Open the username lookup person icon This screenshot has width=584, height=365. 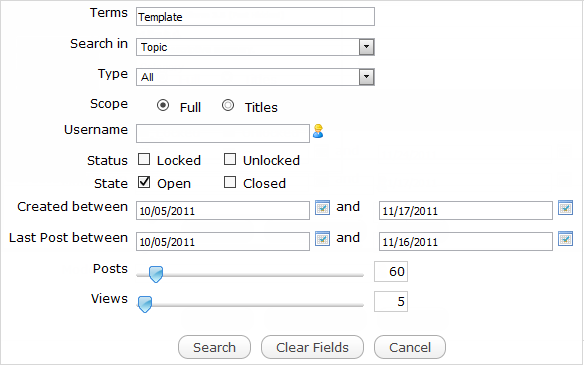click(318, 131)
